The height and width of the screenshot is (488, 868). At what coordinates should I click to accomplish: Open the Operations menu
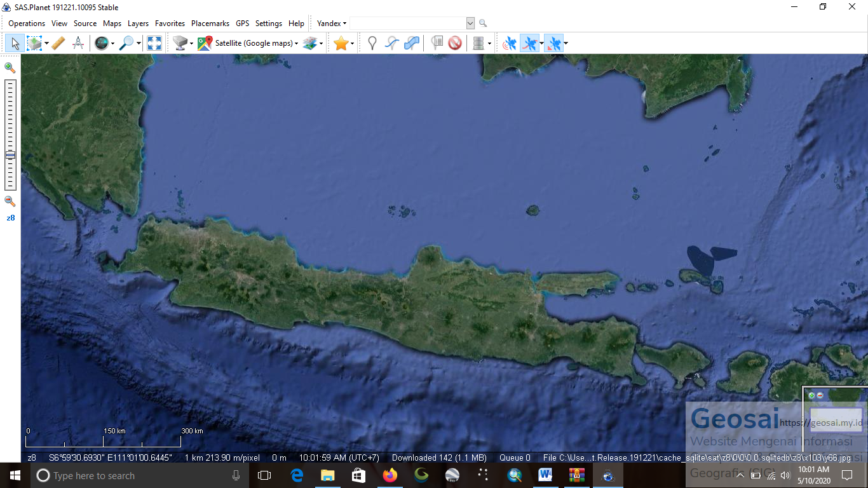click(x=27, y=24)
